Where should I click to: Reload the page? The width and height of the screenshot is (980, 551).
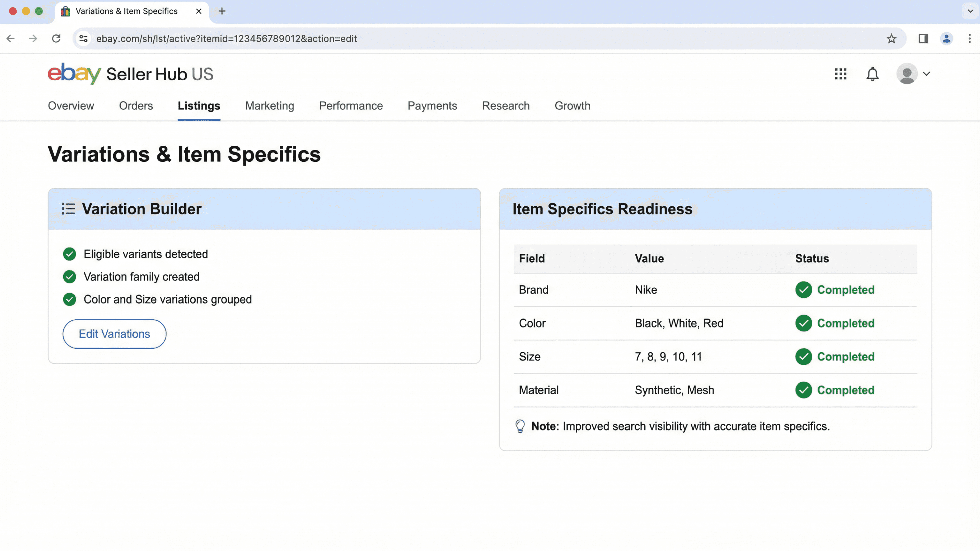click(56, 39)
